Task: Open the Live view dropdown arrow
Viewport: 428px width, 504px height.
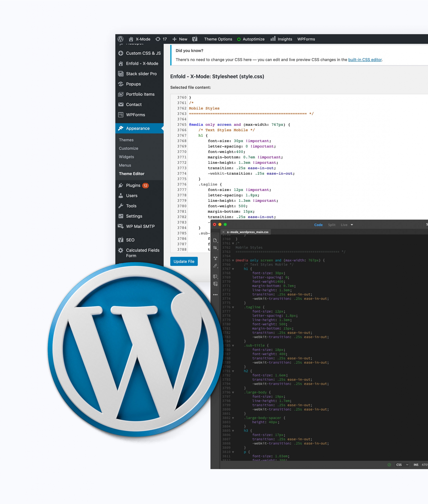Action: coord(352,225)
